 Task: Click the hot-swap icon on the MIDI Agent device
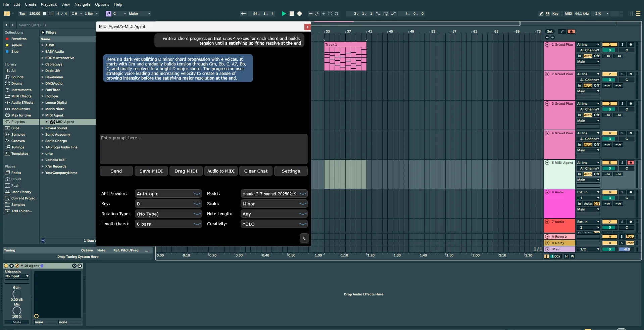[75, 266]
